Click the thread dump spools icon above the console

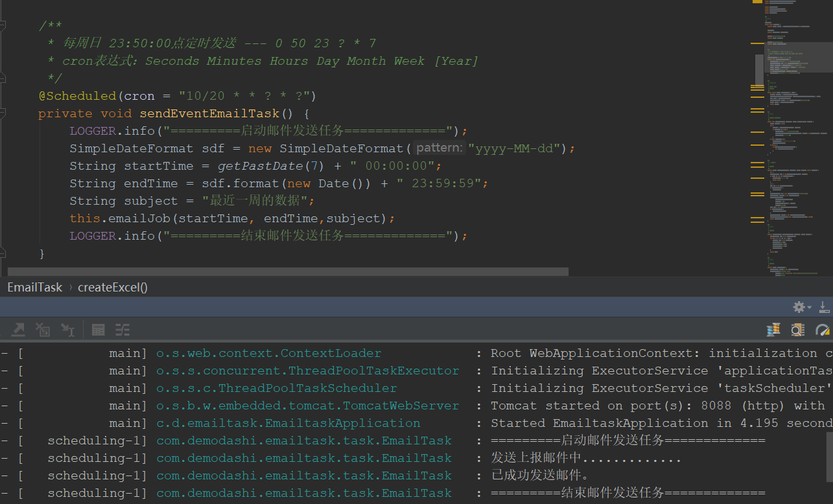[x=773, y=330]
